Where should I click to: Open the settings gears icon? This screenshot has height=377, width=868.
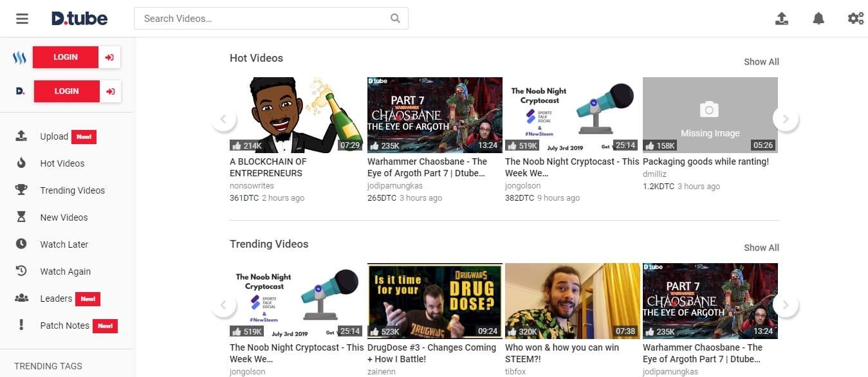(x=856, y=19)
